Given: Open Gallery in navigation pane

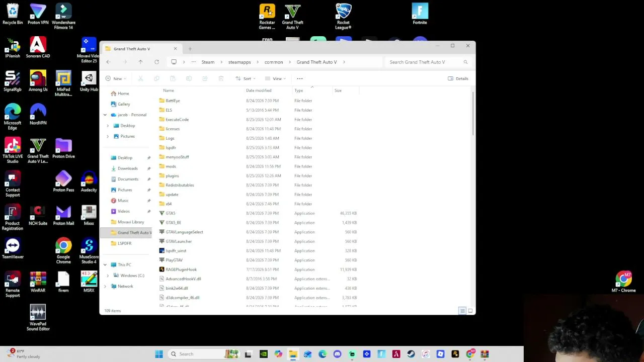Looking at the screenshot, I should [124, 104].
